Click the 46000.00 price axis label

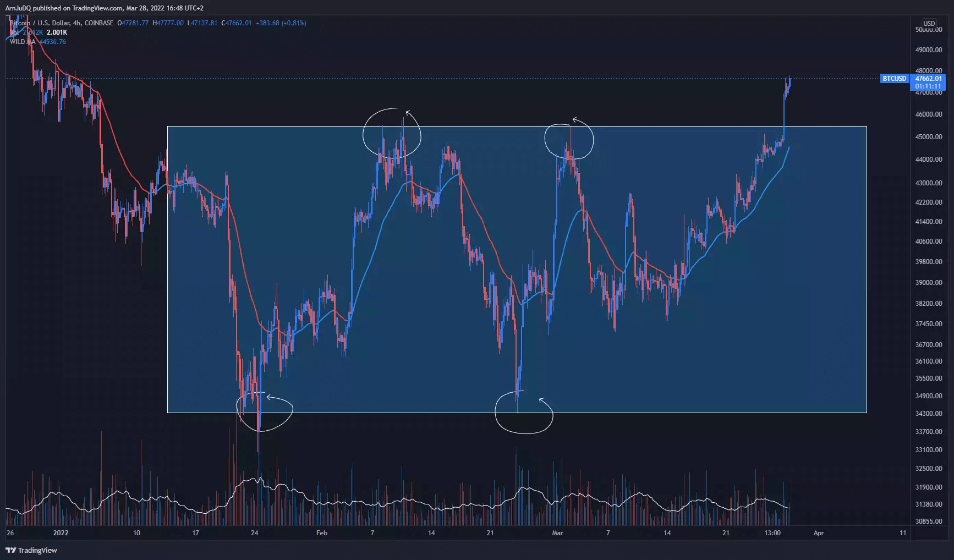point(929,114)
